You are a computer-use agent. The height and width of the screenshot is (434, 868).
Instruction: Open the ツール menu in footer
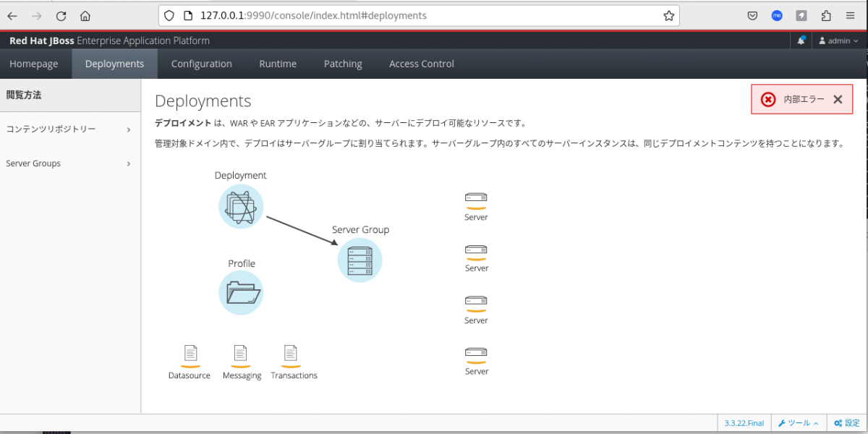[799, 423]
